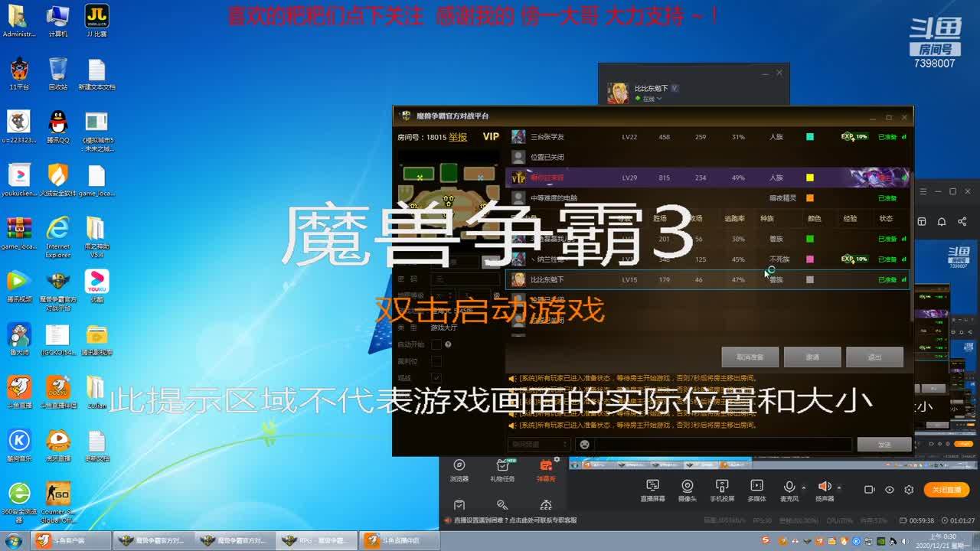
Task: Open the 腾讯视频 desktop icon
Action: pyautogui.click(x=19, y=285)
